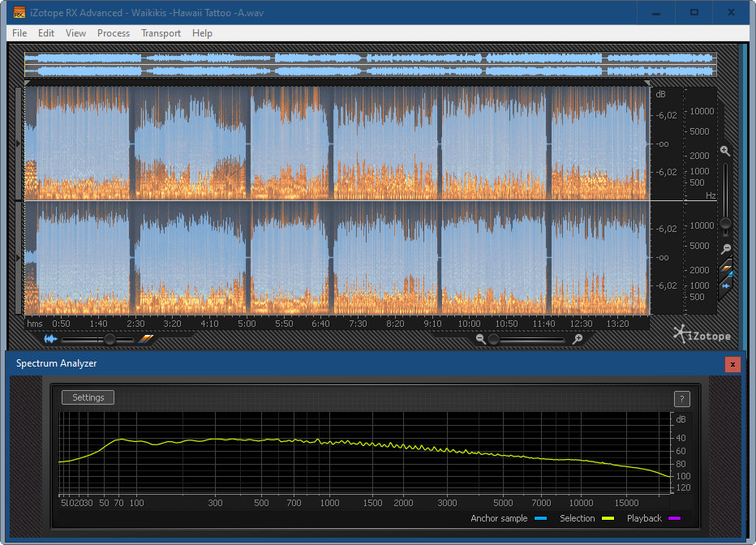Open the Transport menu
This screenshot has height=545, width=756.
(161, 33)
